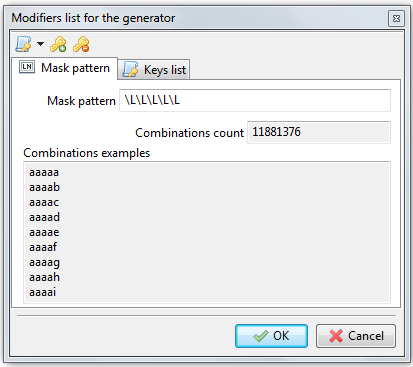This screenshot has width=413, height=367.
Task: Add a key with green plus icon
Action: 58,44
